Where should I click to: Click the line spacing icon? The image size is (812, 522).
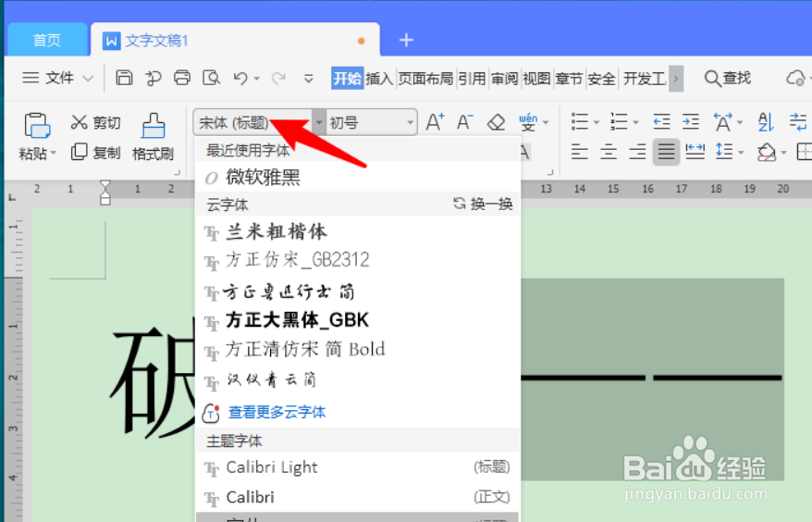tap(724, 152)
